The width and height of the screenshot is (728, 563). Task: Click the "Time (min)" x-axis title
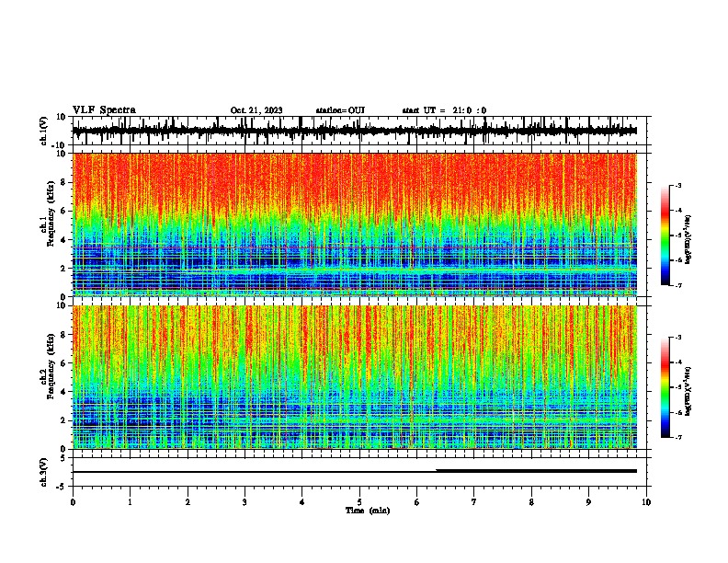coord(368,511)
